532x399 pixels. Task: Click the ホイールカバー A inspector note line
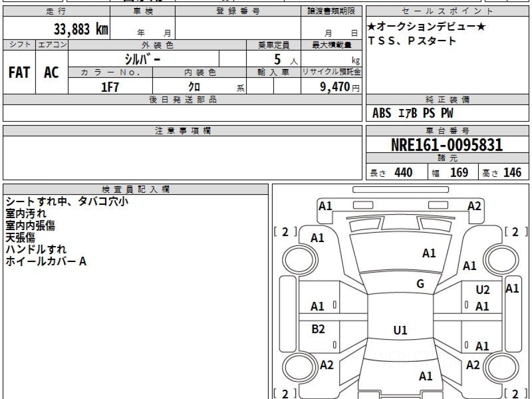[46, 262]
